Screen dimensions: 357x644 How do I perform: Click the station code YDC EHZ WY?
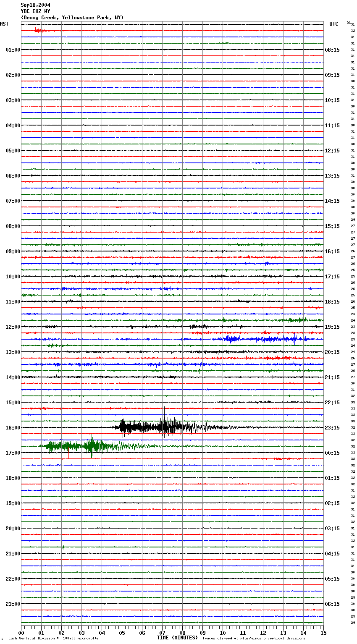coord(36,11)
